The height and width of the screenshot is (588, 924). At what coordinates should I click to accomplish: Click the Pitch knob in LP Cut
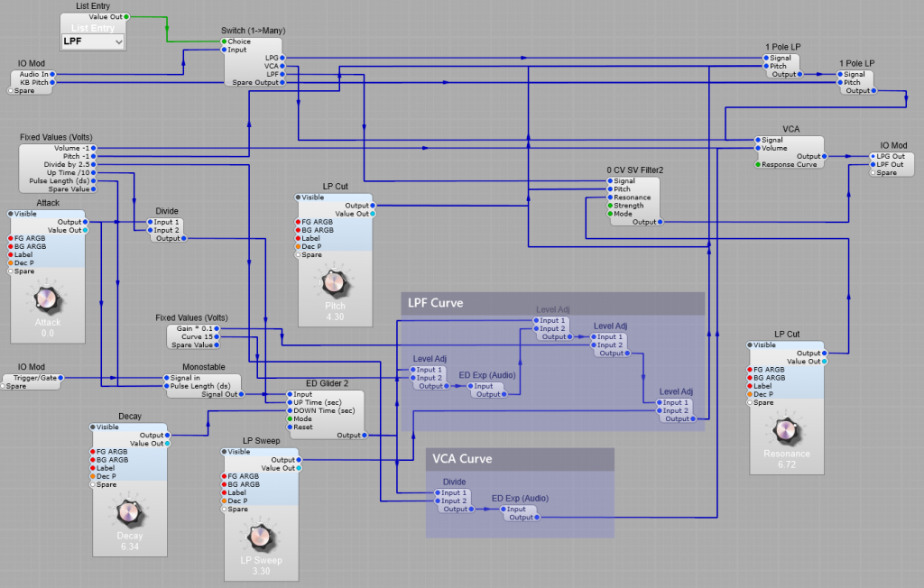tap(334, 284)
